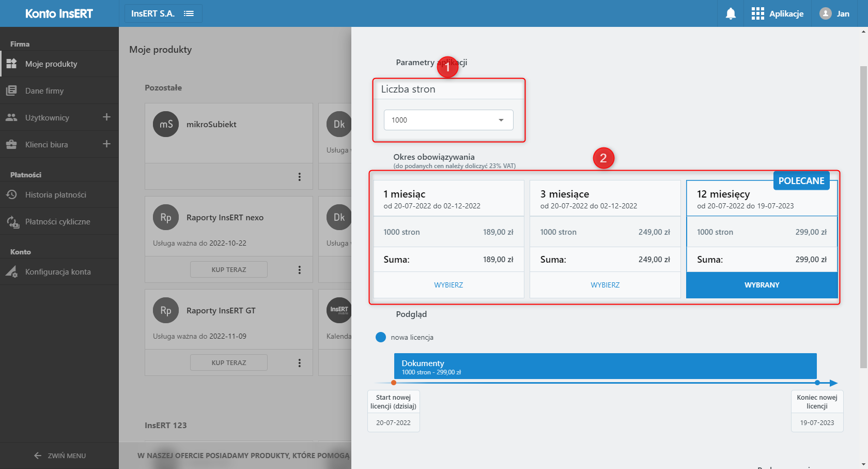Open the mikroSubiekt card options menu

tap(299, 177)
